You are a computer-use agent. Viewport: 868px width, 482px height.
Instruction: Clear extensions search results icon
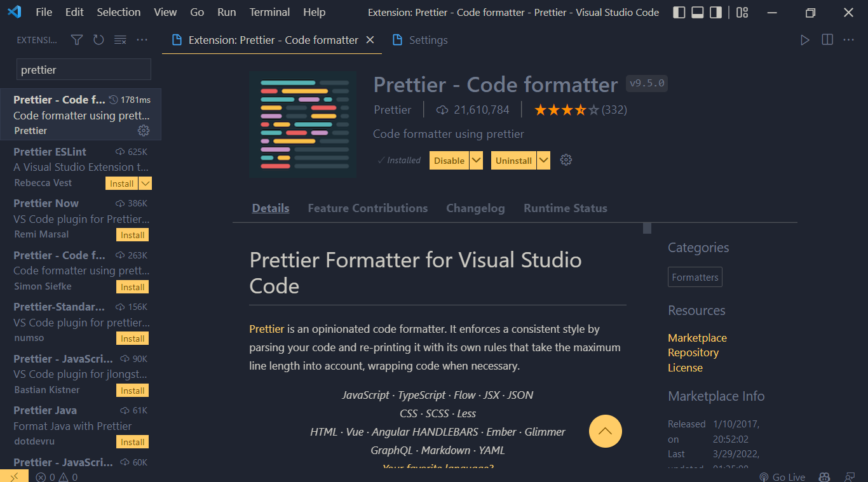120,40
